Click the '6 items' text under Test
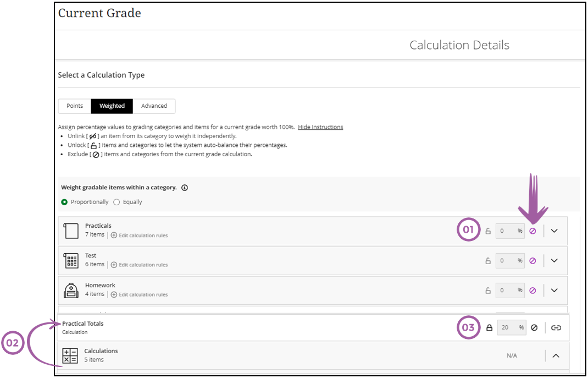This screenshot has width=588, height=378. pos(95,264)
